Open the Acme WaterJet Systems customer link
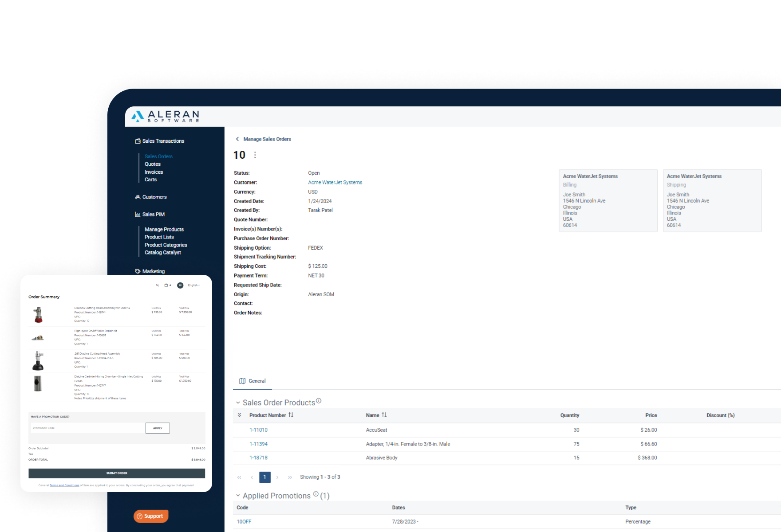The image size is (781, 532). [335, 182]
